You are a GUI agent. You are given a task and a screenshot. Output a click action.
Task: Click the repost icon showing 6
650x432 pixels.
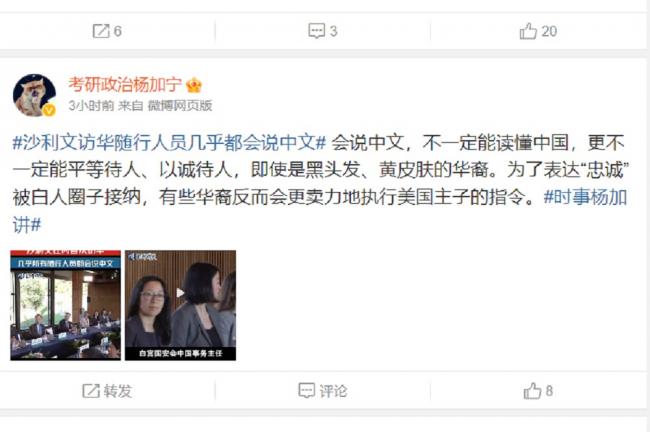click(101, 31)
